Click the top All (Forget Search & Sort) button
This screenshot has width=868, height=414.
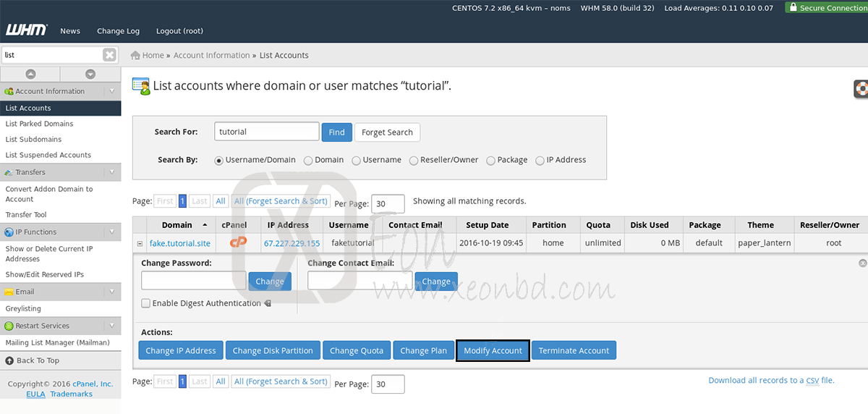[x=281, y=201]
